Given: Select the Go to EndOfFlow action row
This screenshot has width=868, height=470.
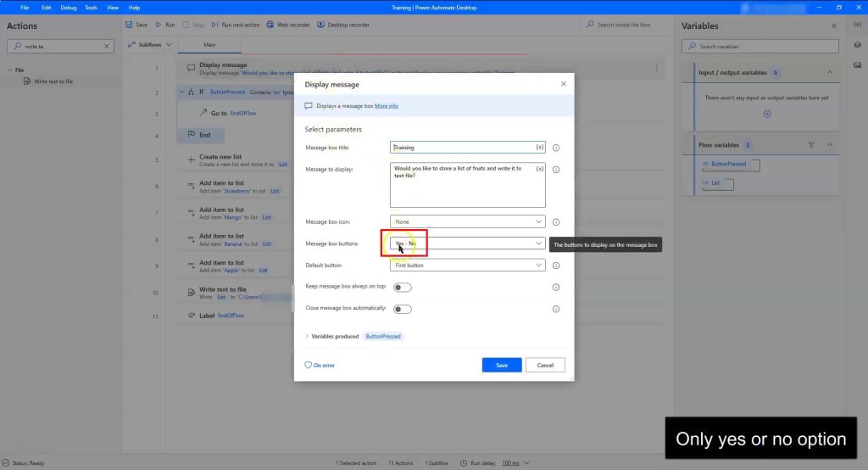Looking at the screenshot, I should (x=236, y=113).
